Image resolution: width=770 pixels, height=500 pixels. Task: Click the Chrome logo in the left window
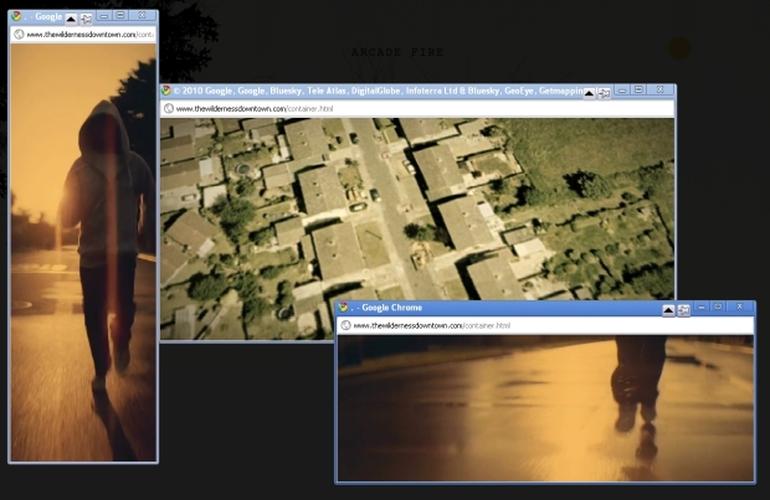(16, 17)
